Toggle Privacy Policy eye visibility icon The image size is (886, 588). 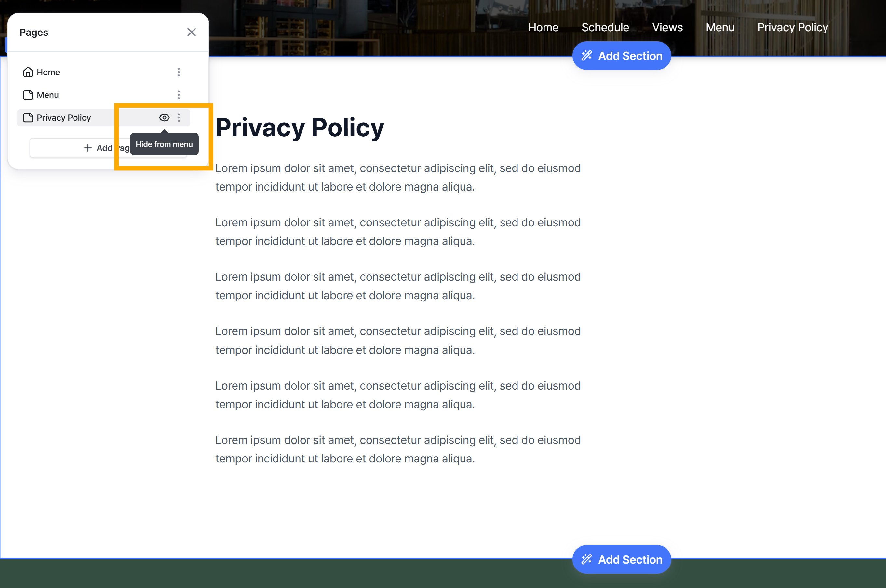point(164,118)
